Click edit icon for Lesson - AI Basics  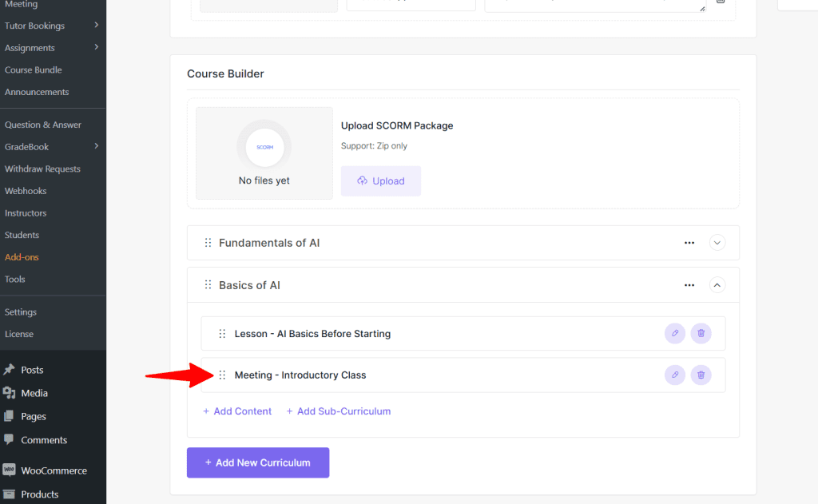675,333
